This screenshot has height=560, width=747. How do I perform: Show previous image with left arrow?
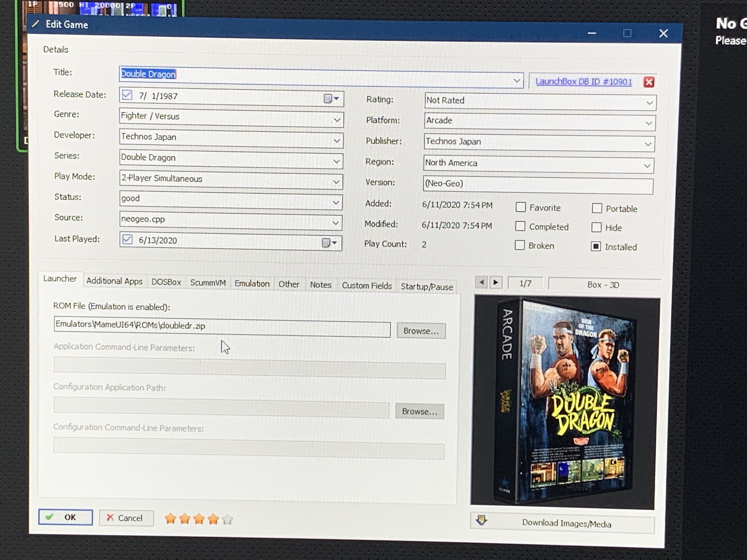(x=481, y=282)
